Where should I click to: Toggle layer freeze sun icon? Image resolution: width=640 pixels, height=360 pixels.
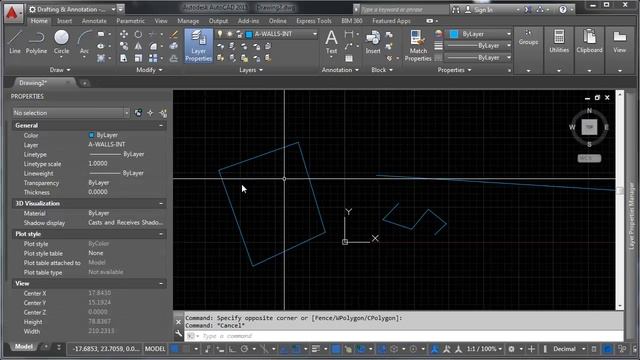[x=229, y=34]
